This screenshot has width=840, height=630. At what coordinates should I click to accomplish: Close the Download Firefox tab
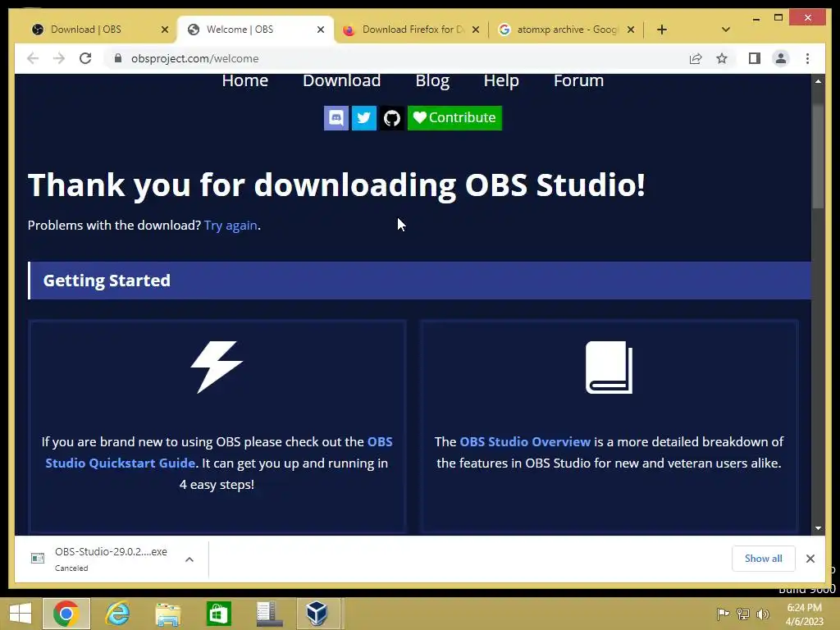[476, 30]
